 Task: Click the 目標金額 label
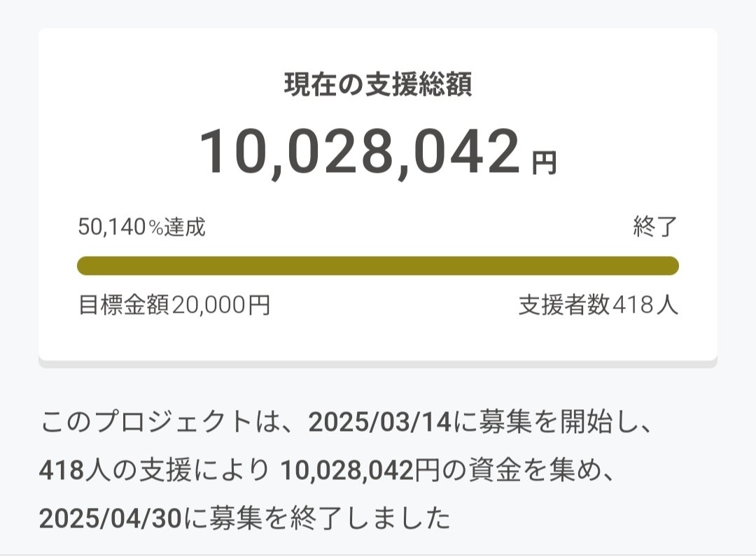click(123, 306)
